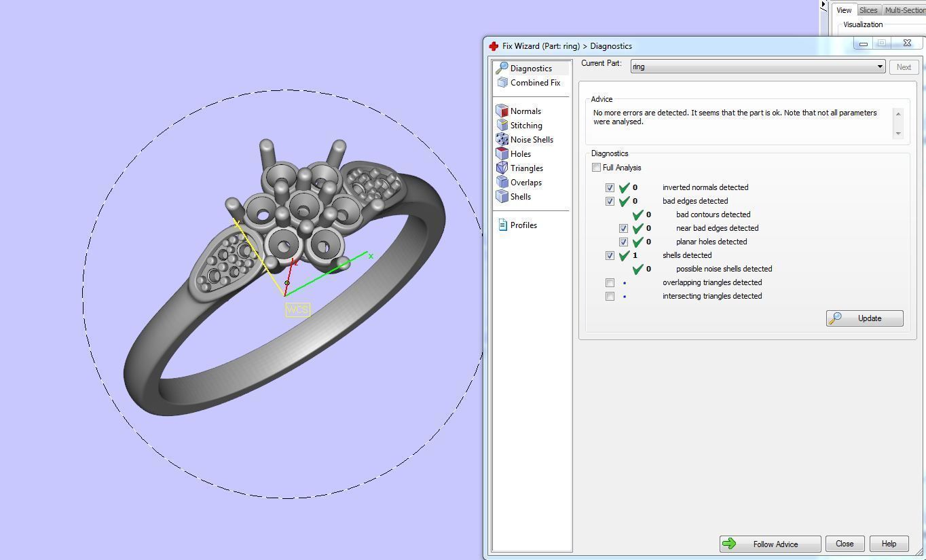Screen dimensions: 926x560
Task: Click the green arrow on Follow Advice
Action: tap(729, 544)
